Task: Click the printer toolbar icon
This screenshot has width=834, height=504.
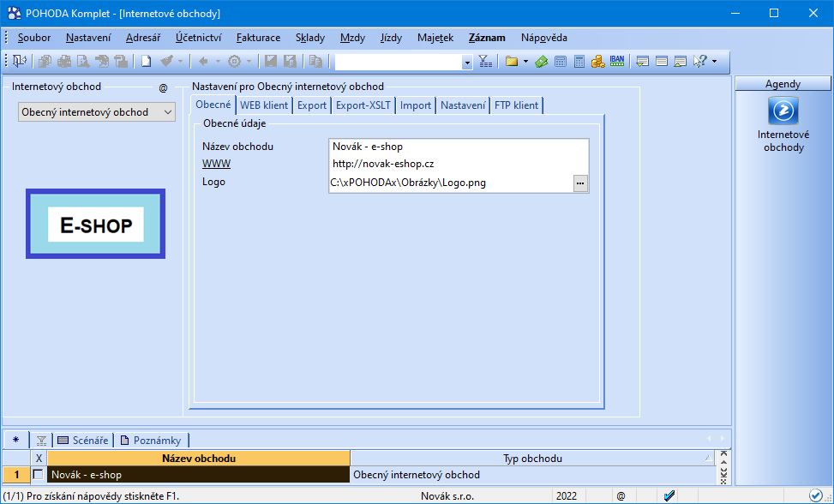Action: [64, 62]
